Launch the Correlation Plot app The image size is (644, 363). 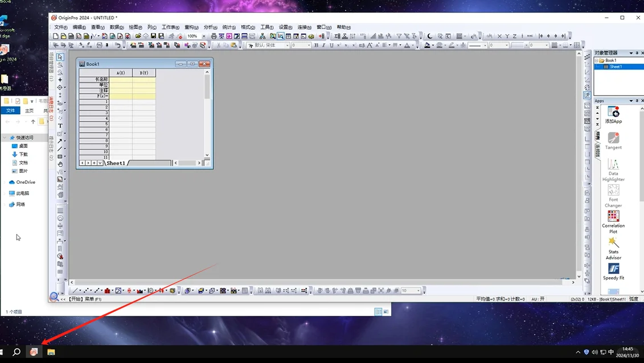[x=613, y=222]
